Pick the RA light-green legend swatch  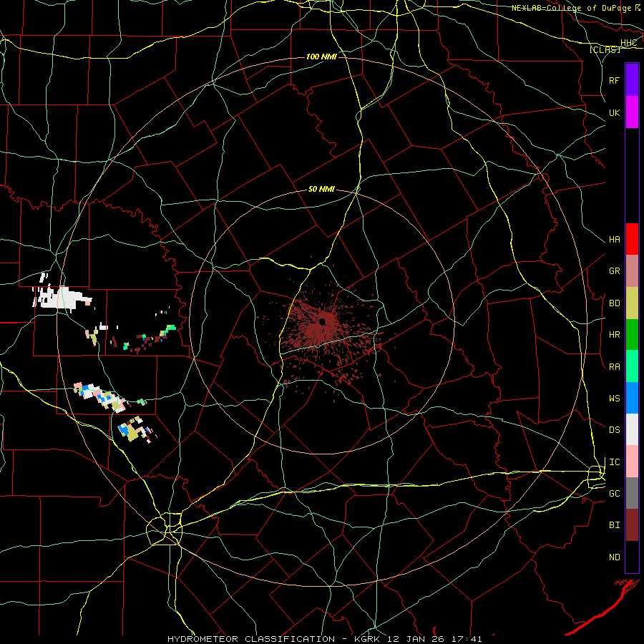point(632,366)
